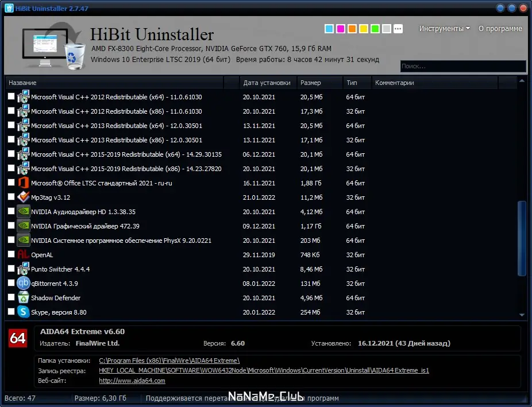532x407 pixels.
Task: Click the OpenAL red icon
Action: click(23, 254)
